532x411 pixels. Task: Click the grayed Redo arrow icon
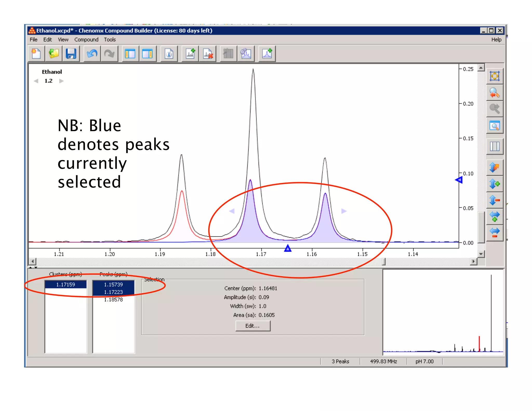tap(109, 54)
